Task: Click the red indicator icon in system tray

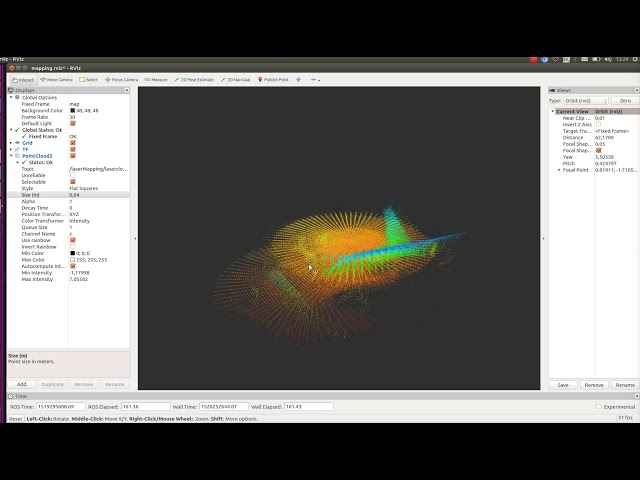Action: pyautogui.click(x=533, y=60)
